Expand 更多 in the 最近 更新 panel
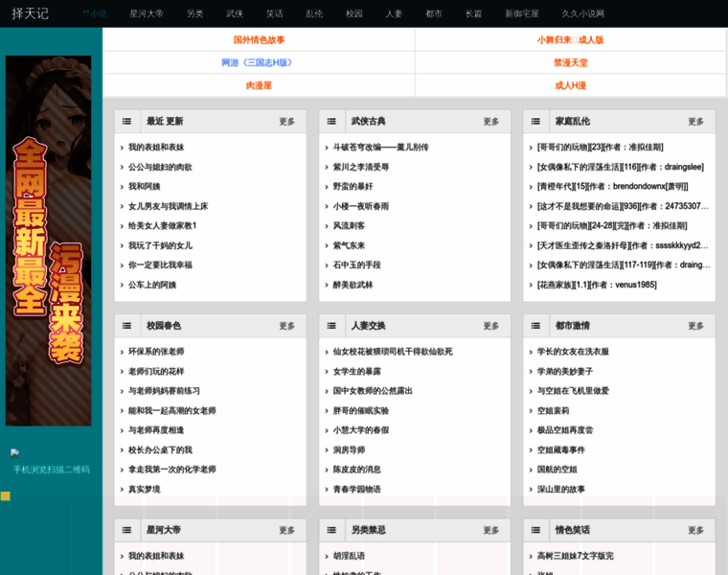728x575 pixels. [x=287, y=122]
